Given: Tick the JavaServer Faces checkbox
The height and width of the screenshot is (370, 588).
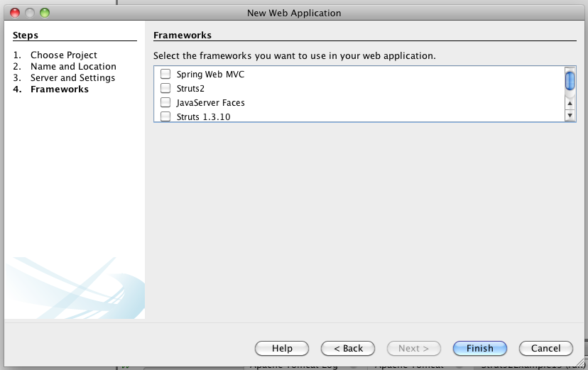Looking at the screenshot, I should 165,102.
